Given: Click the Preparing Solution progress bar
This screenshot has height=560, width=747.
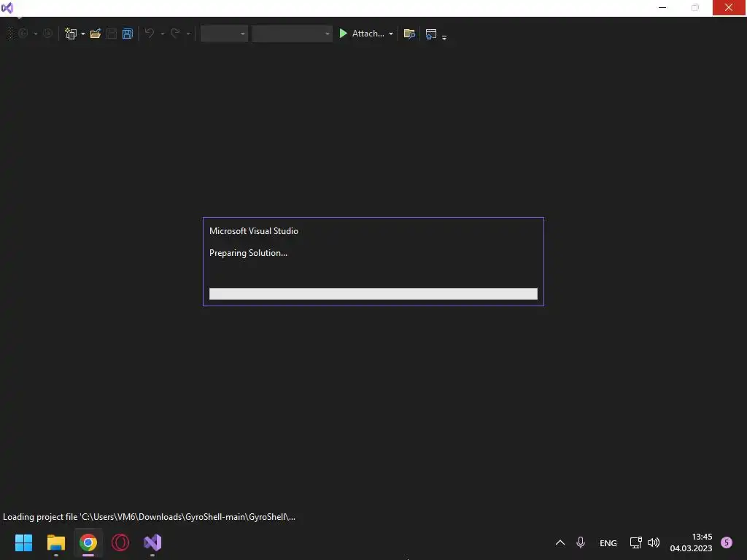Looking at the screenshot, I should coord(373,294).
